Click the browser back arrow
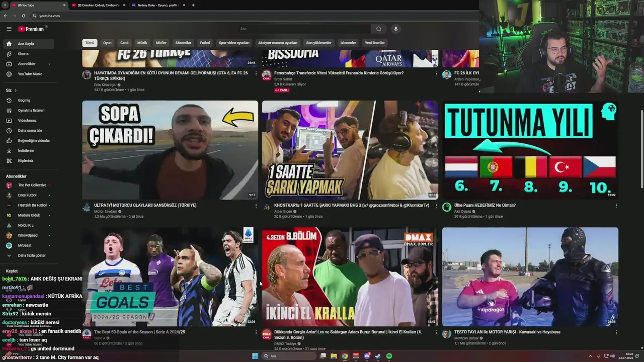 (x=6, y=16)
